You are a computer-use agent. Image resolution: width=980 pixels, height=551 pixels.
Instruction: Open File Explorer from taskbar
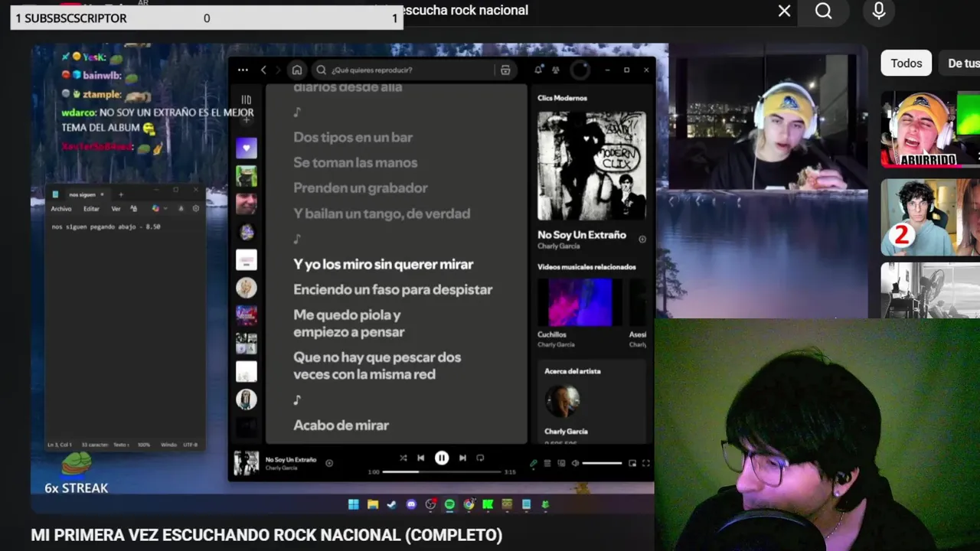tap(373, 504)
